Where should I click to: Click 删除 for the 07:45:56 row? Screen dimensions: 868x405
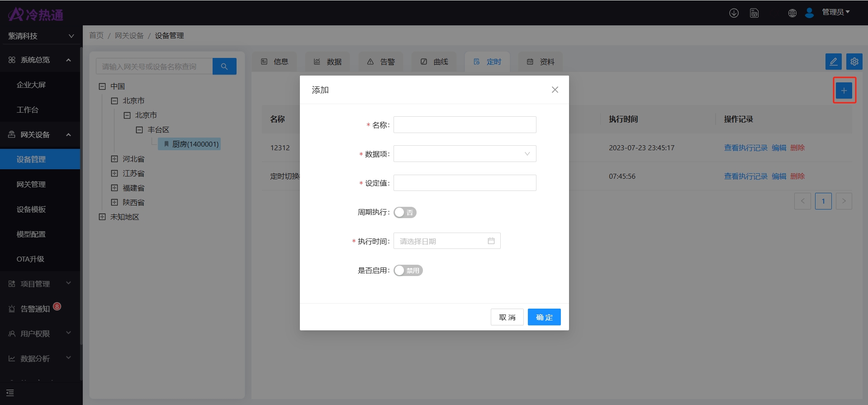(x=797, y=176)
